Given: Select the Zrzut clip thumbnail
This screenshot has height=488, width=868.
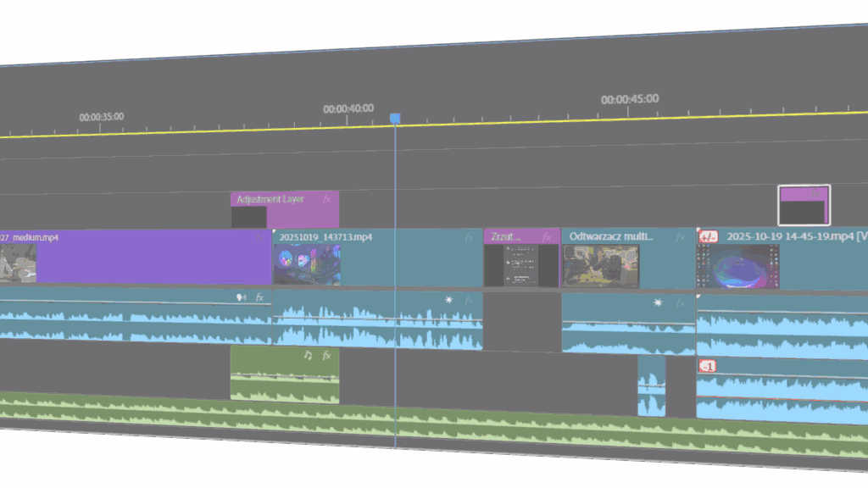Looking at the screenshot, I should 521,266.
